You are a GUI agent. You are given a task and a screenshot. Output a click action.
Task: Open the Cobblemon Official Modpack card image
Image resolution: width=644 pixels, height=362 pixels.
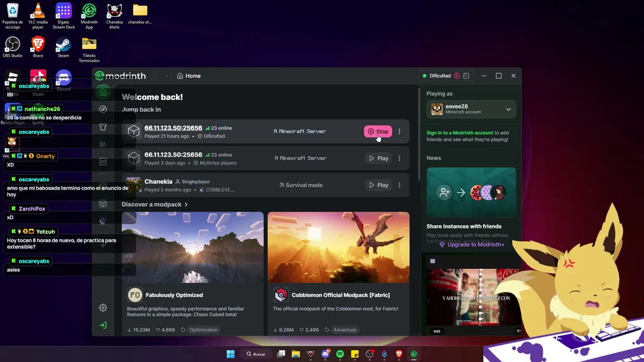339,247
